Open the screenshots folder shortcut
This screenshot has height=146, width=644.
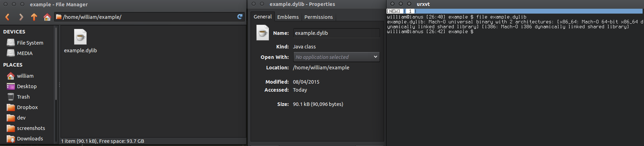click(31, 128)
